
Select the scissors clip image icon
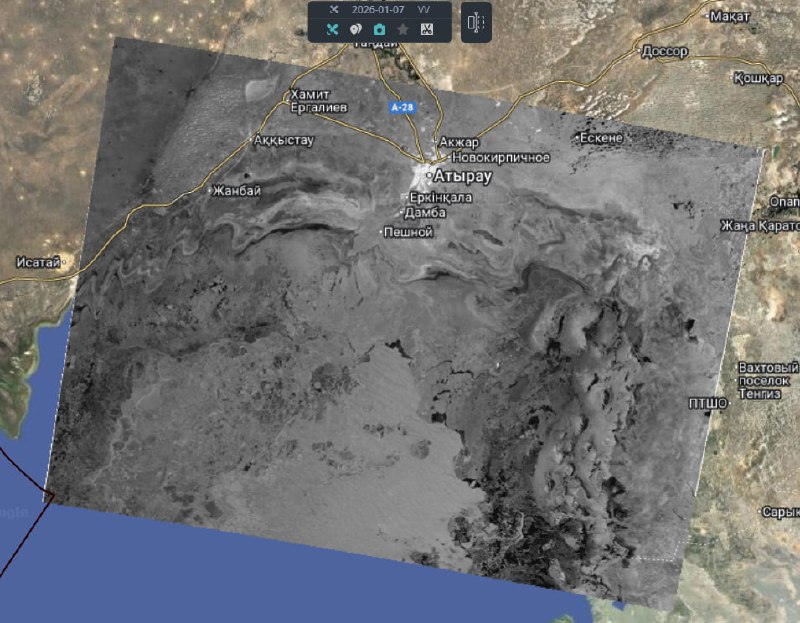(x=426, y=30)
